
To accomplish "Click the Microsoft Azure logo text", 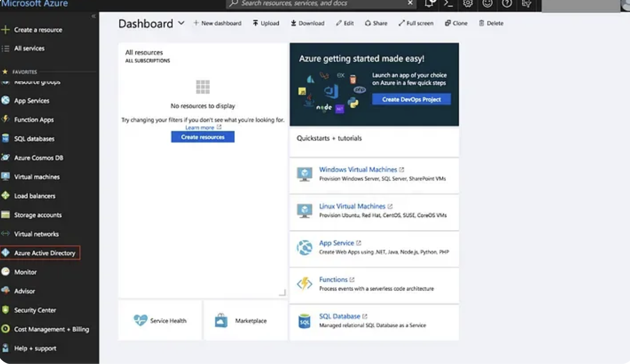I will [x=34, y=4].
